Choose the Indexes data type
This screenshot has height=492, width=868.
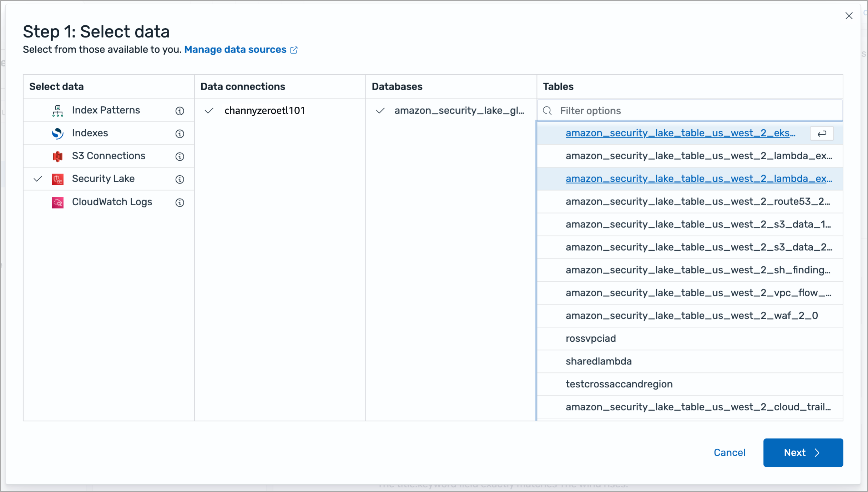pos(90,133)
